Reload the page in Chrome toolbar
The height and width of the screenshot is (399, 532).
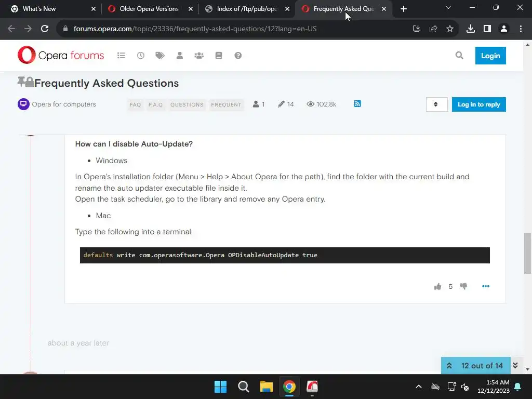pos(45,29)
